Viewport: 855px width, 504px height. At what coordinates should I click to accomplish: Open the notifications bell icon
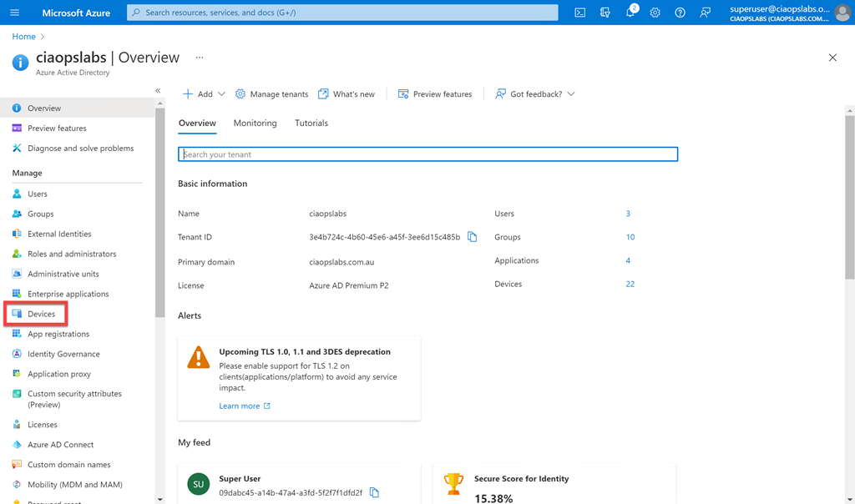(630, 13)
